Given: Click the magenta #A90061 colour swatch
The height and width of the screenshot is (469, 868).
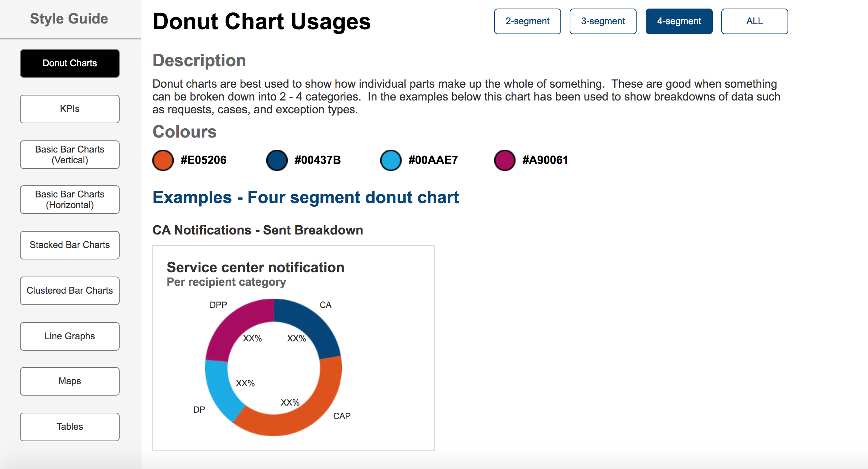Looking at the screenshot, I should click(505, 160).
